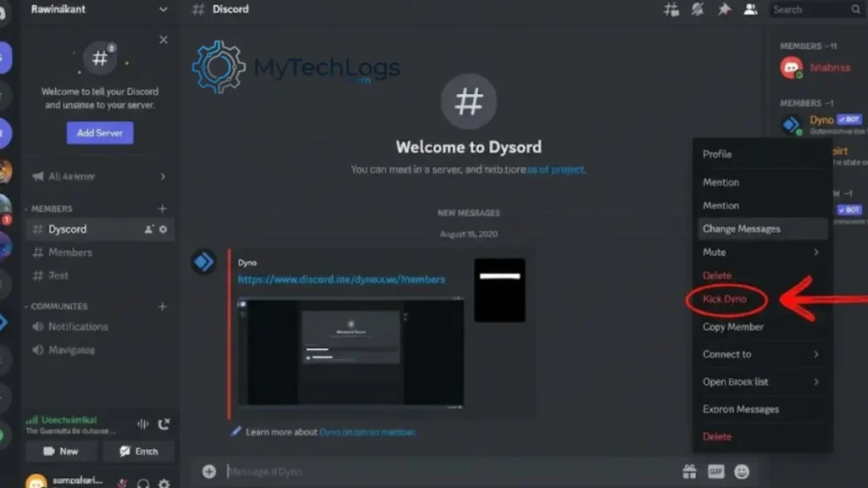The image size is (868, 488).
Task: Open user settings gear at bottom left
Action: click(x=164, y=484)
